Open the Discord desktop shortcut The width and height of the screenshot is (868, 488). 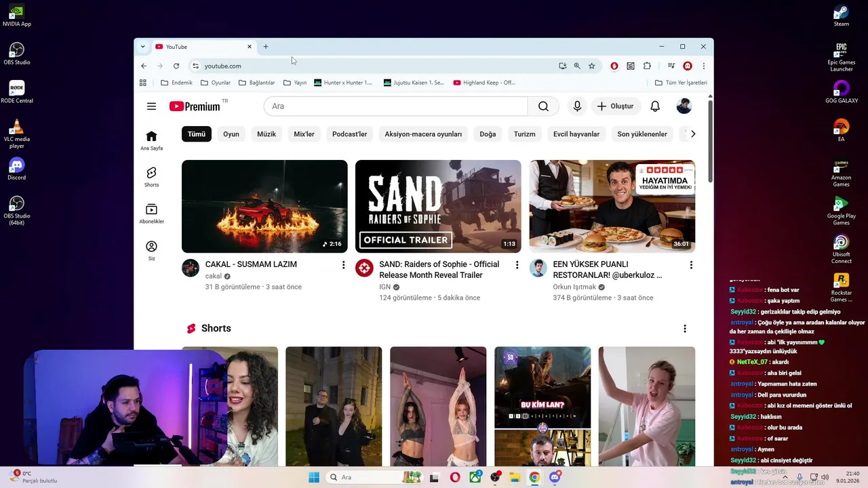point(17,169)
